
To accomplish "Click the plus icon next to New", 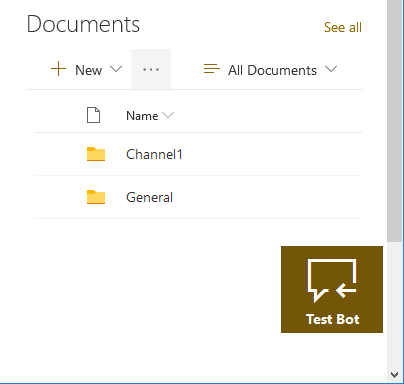I will 58,69.
